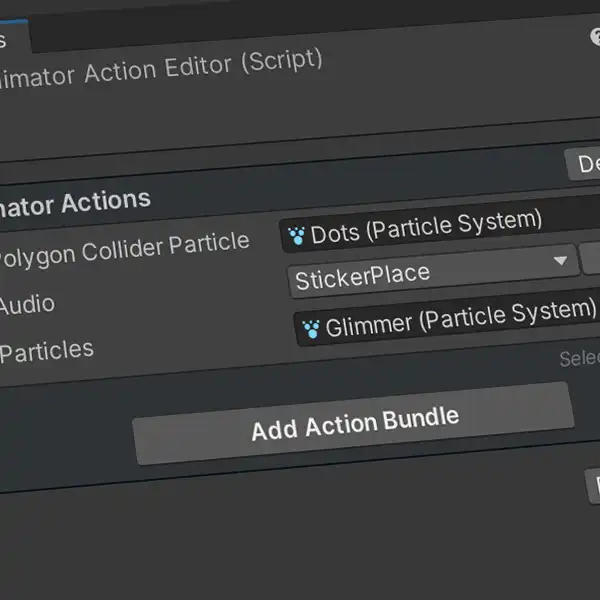This screenshot has width=600, height=600.
Task: Click the Animator Action Editor (Script) header
Action: click(161, 70)
